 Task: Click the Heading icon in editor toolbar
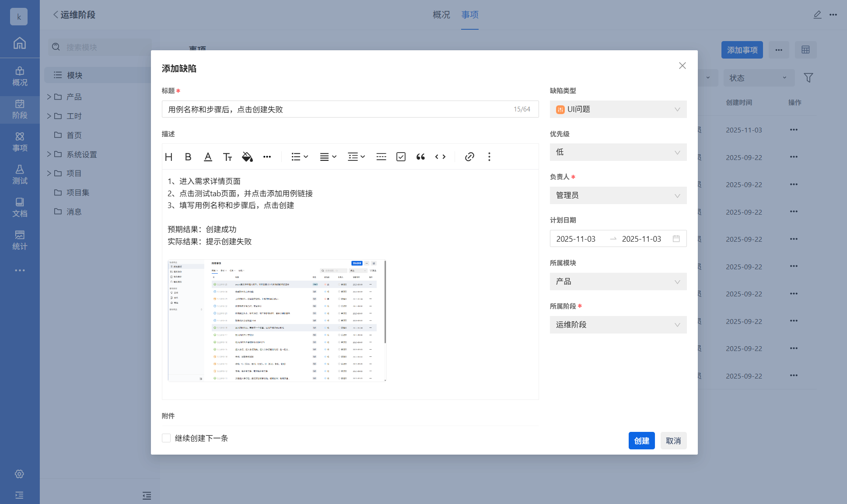pos(169,157)
